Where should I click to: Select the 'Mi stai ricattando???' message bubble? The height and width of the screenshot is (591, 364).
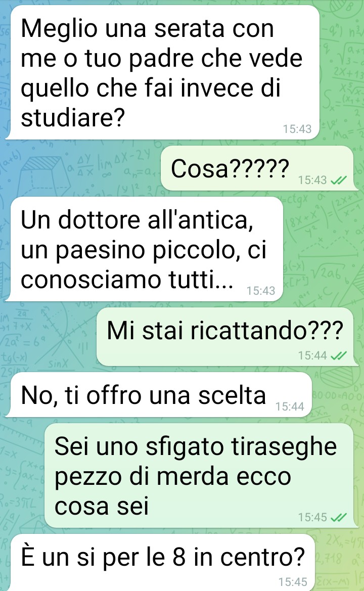[x=225, y=337]
